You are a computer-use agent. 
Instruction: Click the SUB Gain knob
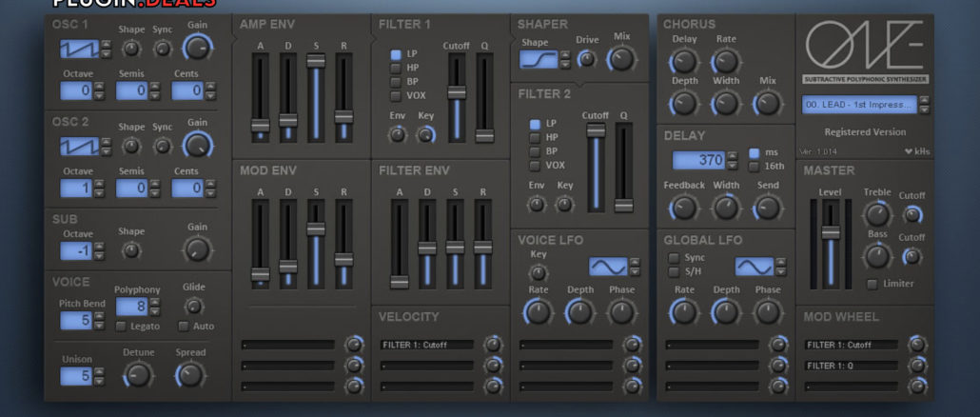point(198,249)
